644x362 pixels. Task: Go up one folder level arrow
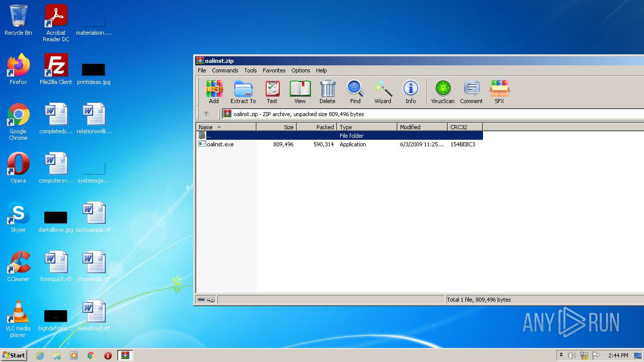(206, 114)
